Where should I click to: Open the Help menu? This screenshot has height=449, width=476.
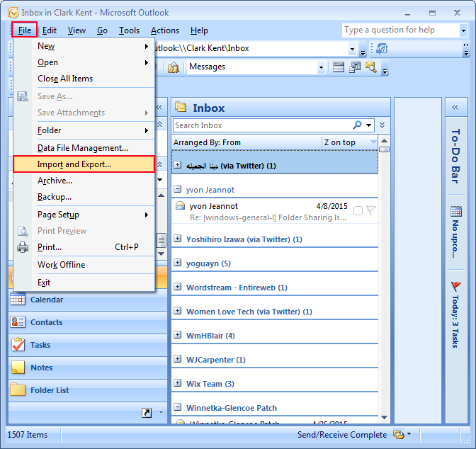tap(199, 30)
